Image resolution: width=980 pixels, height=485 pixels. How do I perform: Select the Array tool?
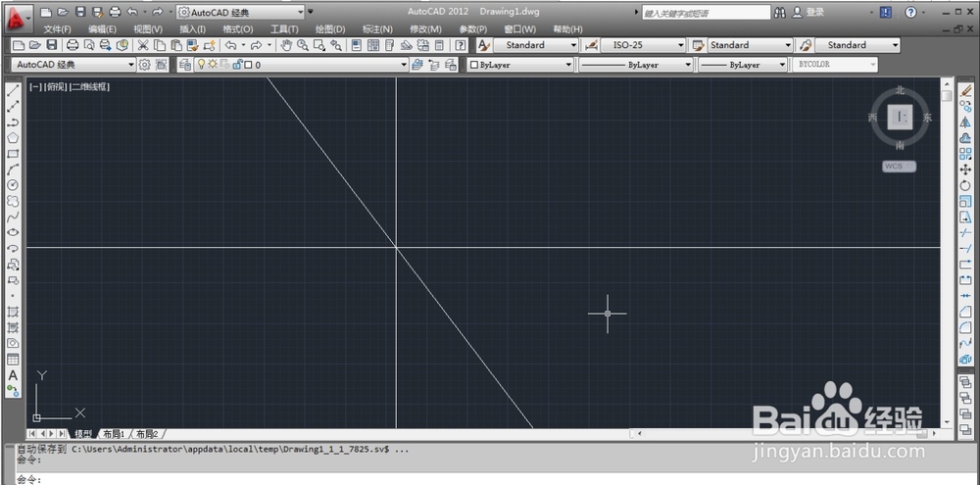coord(965,154)
